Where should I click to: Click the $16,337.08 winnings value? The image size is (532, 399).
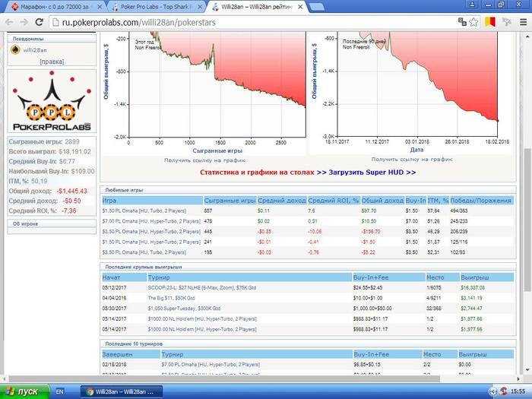(473, 288)
